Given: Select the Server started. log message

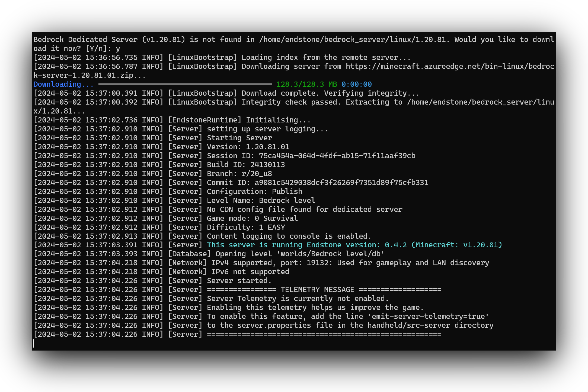Looking at the screenshot, I should (239, 280).
